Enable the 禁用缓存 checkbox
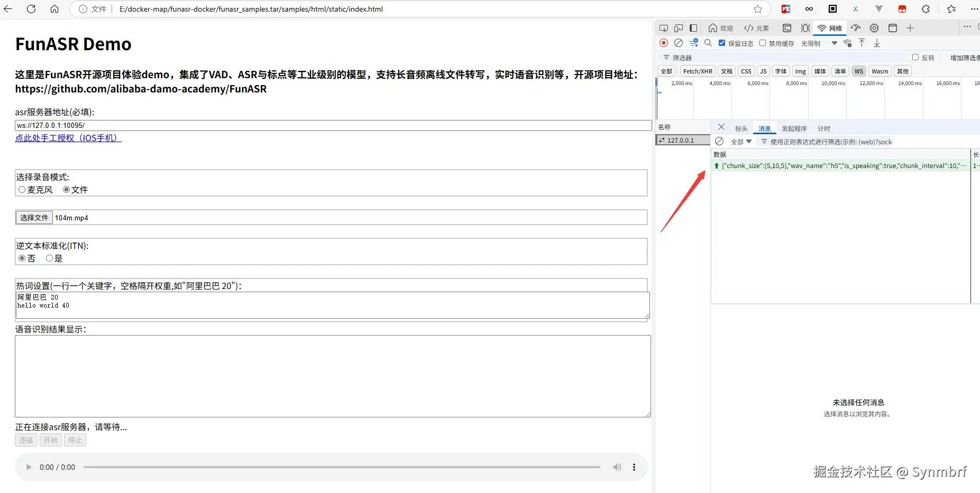 [x=763, y=43]
